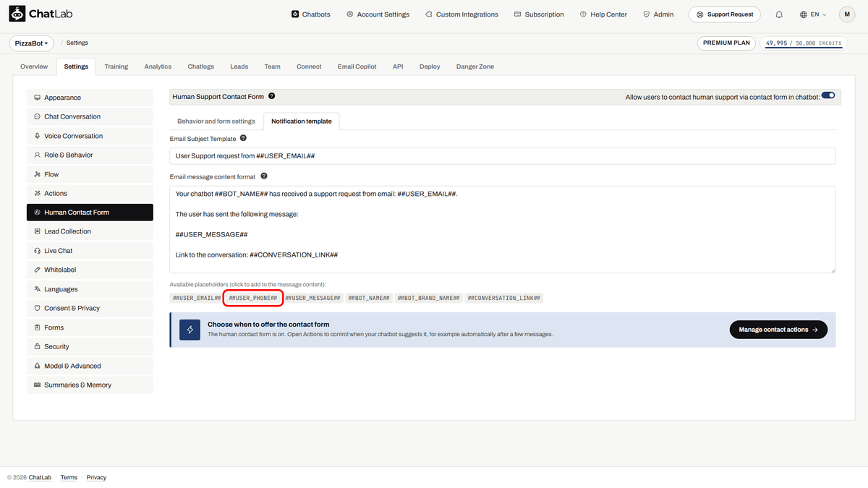Image resolution: width=868 pixels, height=488 pixels.
Task: Go to the Danger Zone tab
Action: pyautogui.click(x=475, y=67)
